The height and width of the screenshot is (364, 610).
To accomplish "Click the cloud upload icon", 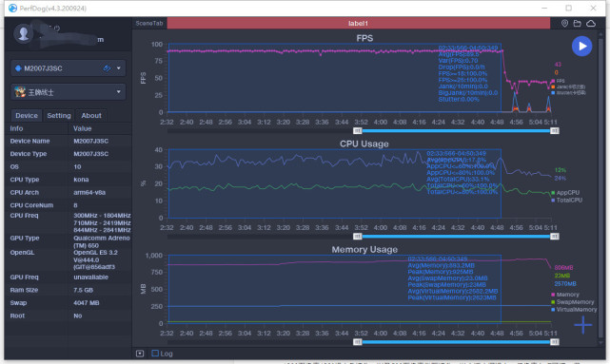I will coord(591,24).
